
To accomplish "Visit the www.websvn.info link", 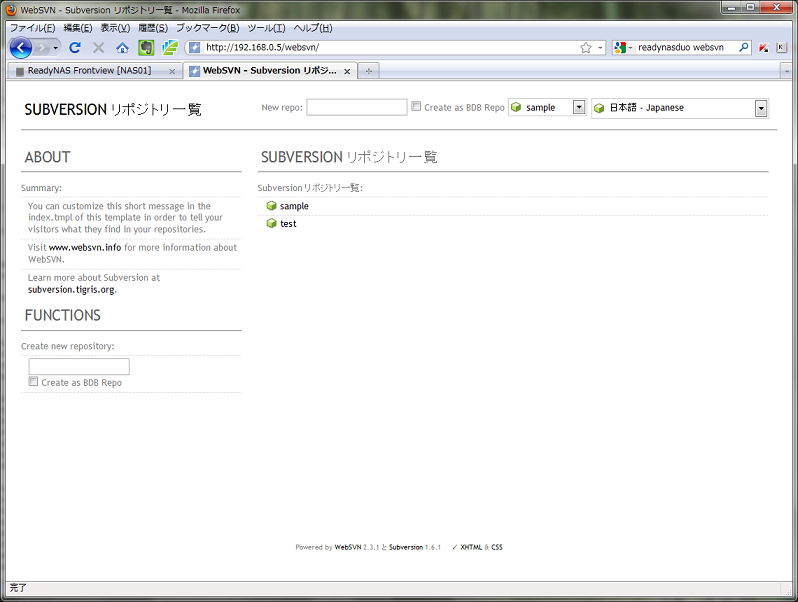I will [x=85, y=247].
